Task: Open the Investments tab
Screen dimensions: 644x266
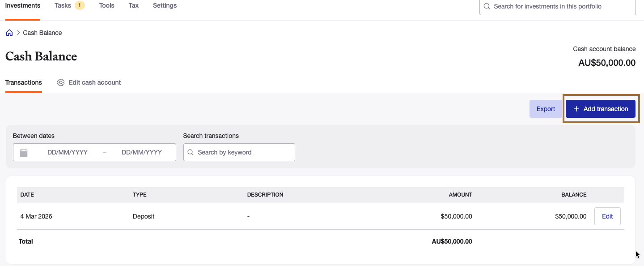Action: coord(23,6)
